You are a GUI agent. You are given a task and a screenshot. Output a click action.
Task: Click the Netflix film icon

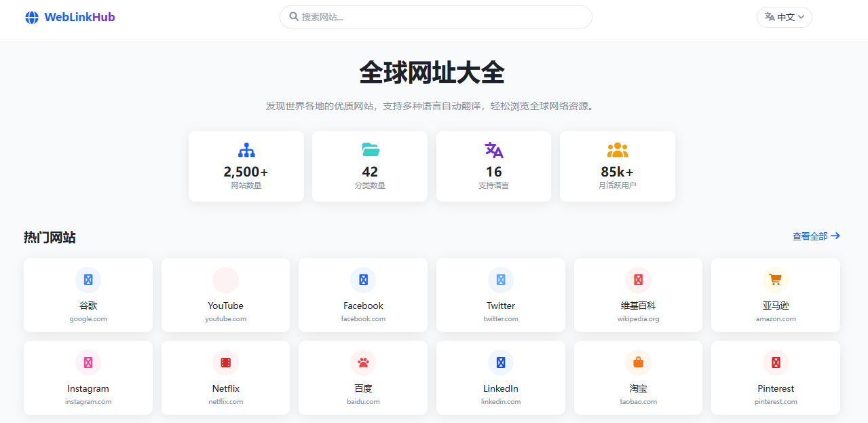225,362
